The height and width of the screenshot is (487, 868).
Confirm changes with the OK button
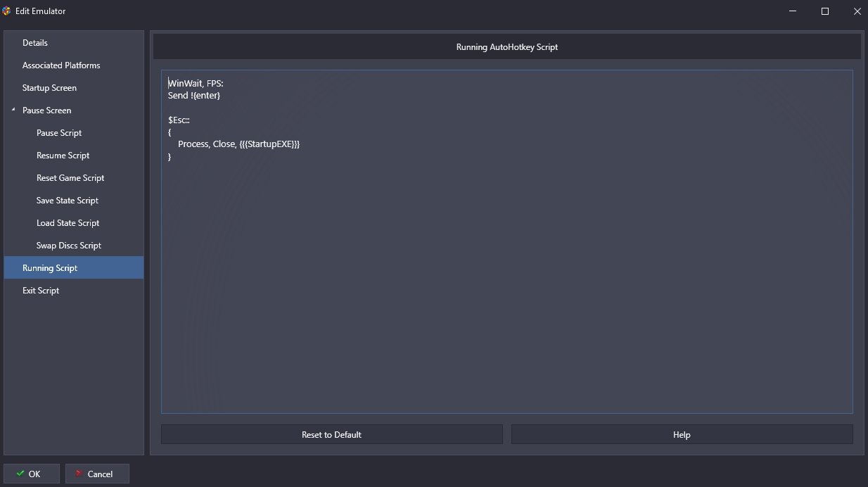(31, 474)
